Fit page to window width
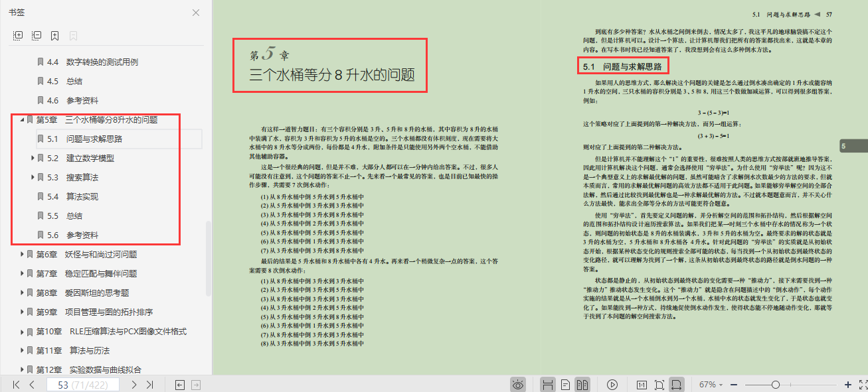The image size is (868, 392). tap(677, 385)
